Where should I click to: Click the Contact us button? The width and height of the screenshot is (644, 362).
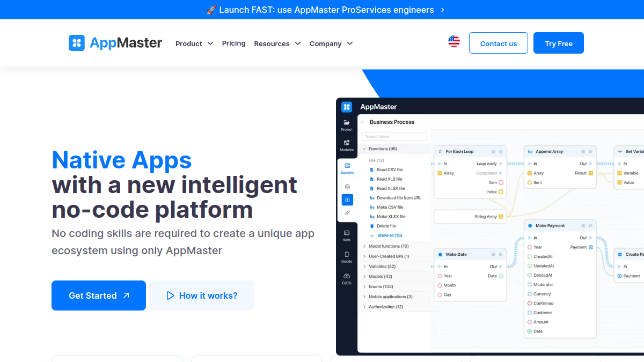(499, 43)
